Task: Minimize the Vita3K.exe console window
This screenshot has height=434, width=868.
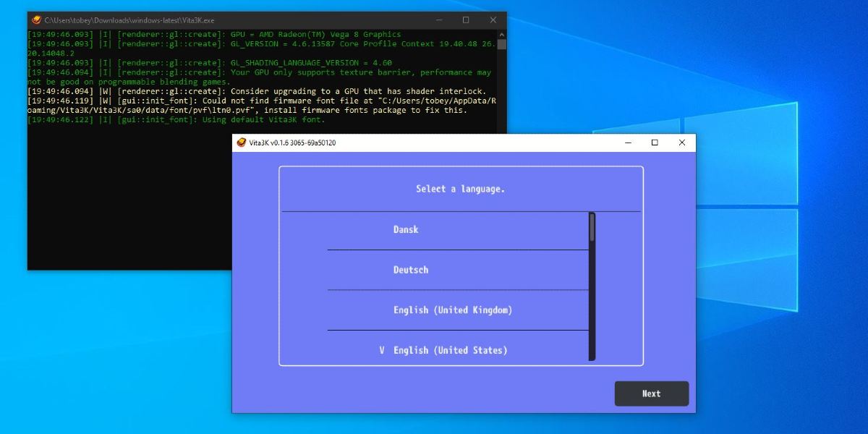Action: [x=438, y=20]
